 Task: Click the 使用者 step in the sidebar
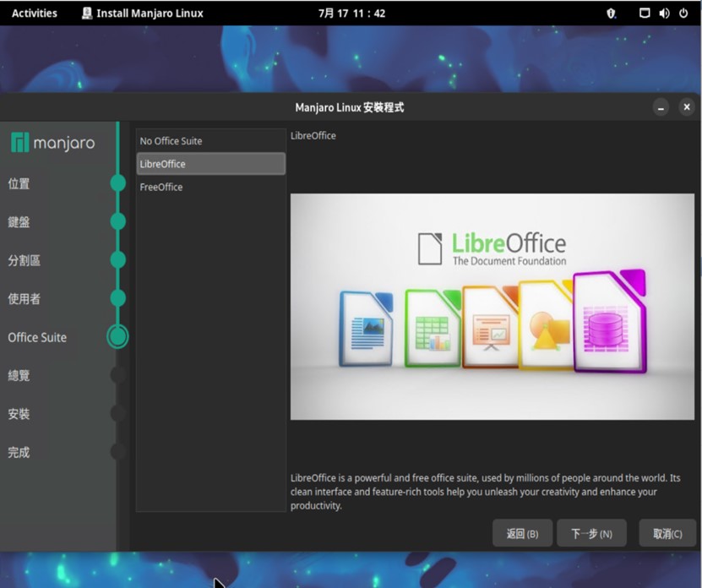coord(24,299)
